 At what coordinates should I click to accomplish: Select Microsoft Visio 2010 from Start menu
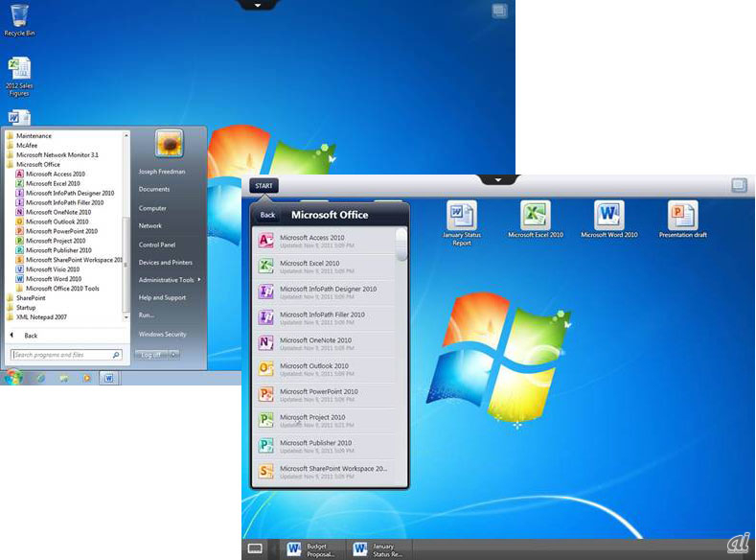click(x=52, y=269)
